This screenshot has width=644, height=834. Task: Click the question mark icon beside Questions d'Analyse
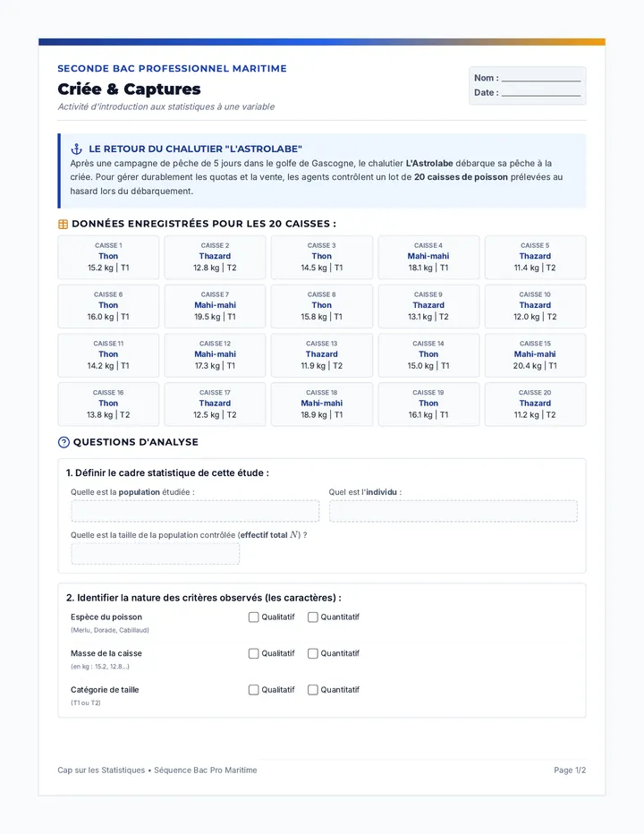[x=64, y=442]
